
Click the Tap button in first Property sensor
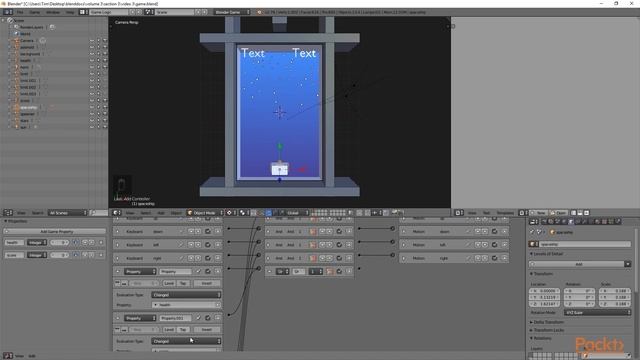tap(183, 283)
